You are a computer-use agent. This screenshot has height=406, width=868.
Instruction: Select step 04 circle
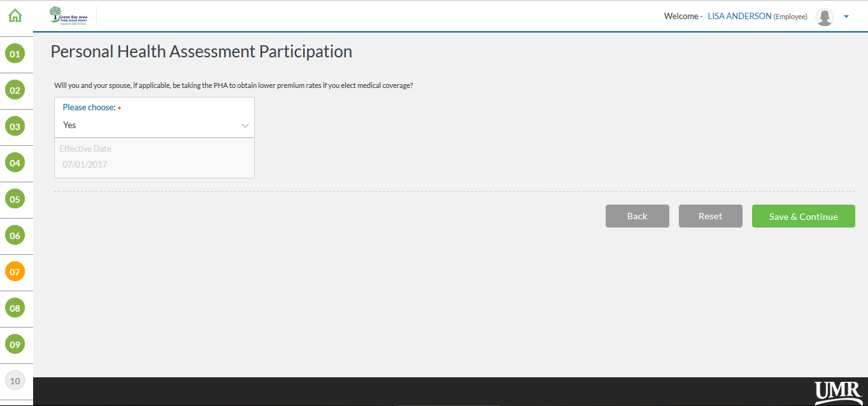pos(15,163)
